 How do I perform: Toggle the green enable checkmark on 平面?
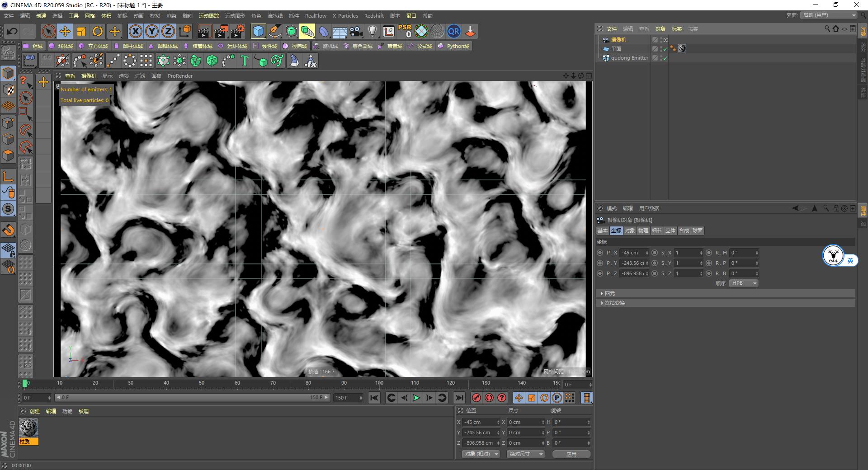(x=665, y=49)
